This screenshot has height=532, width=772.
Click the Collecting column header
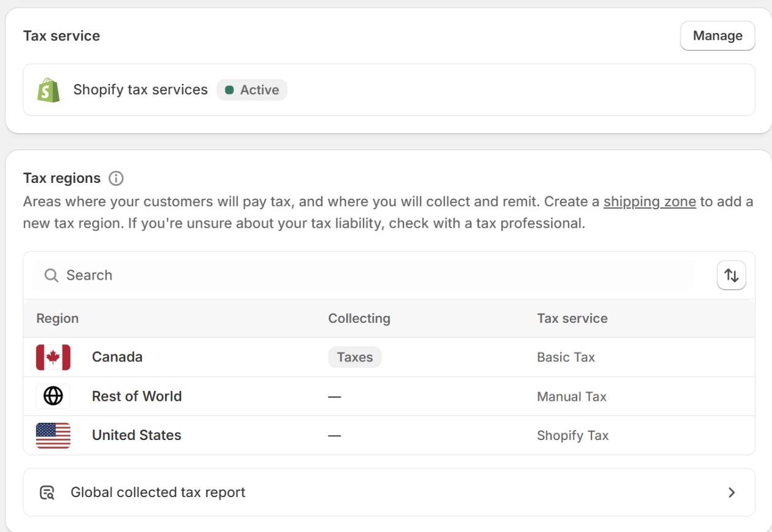coord(359,318)
